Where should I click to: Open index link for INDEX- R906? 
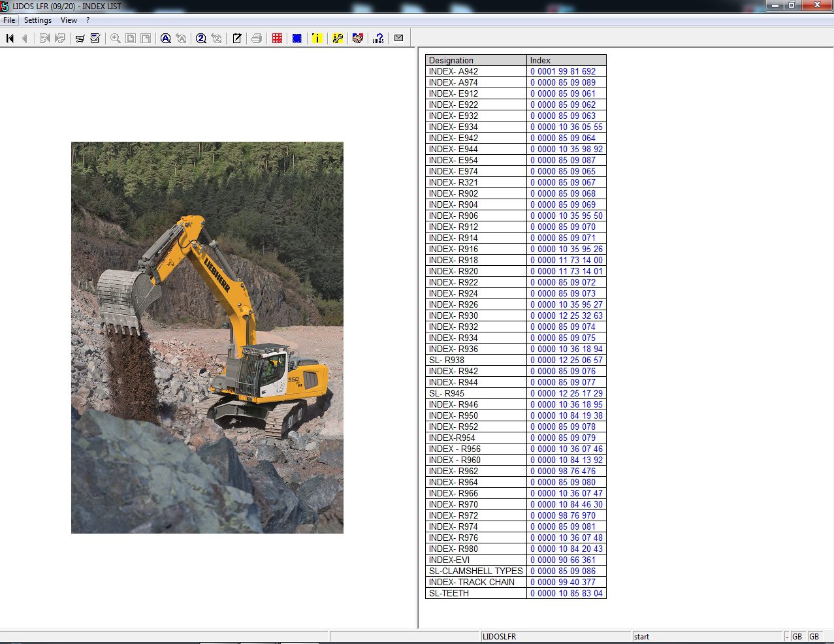[x=566, y=216]
